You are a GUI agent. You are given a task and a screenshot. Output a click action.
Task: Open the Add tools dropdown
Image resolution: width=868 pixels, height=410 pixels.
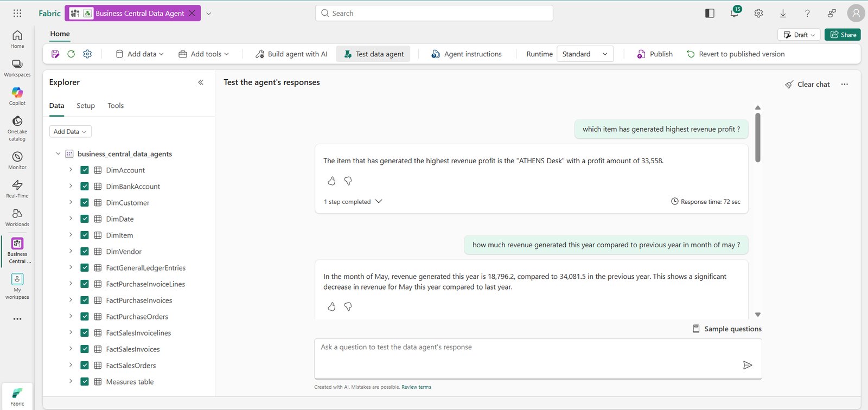coord(204,54)
